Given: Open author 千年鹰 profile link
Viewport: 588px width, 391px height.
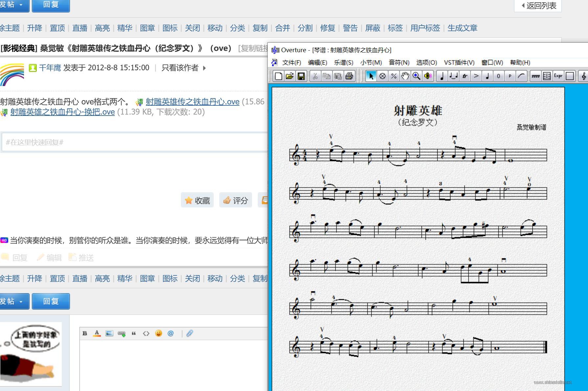Looking at the screenshot, I should pyautogui.click(x=50, y=68).
